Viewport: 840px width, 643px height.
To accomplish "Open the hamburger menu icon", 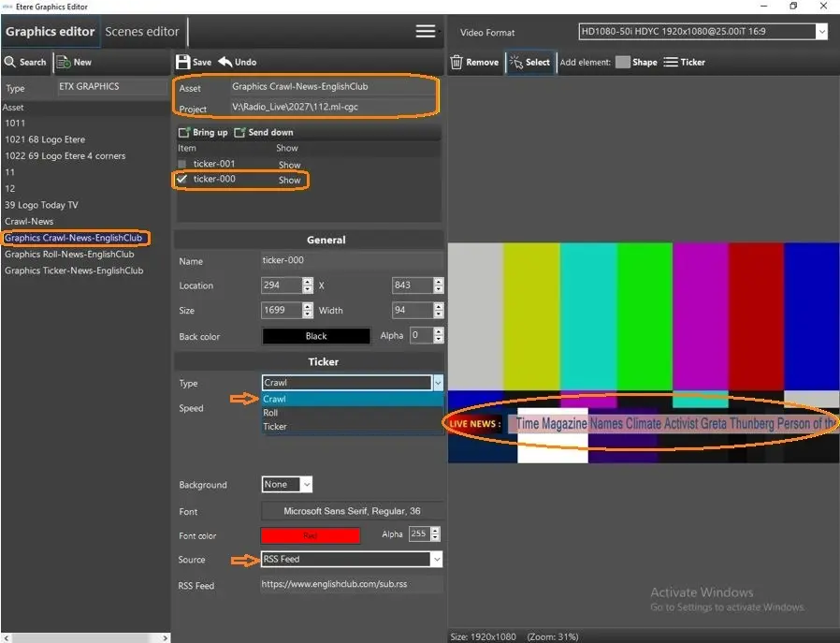I will click(x=426, y=31).
